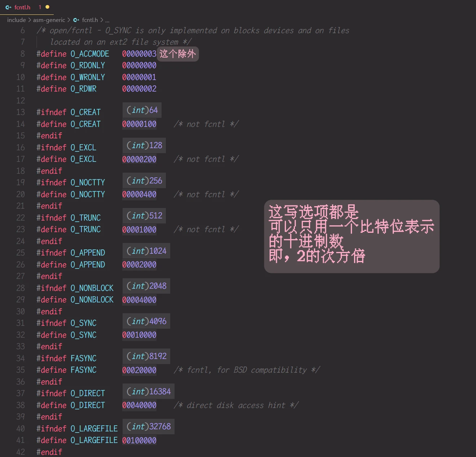The image size is (476, 457).
Task: Open the ellipsis symbol breadcrumb at the path end
Action: coord(107,21)
